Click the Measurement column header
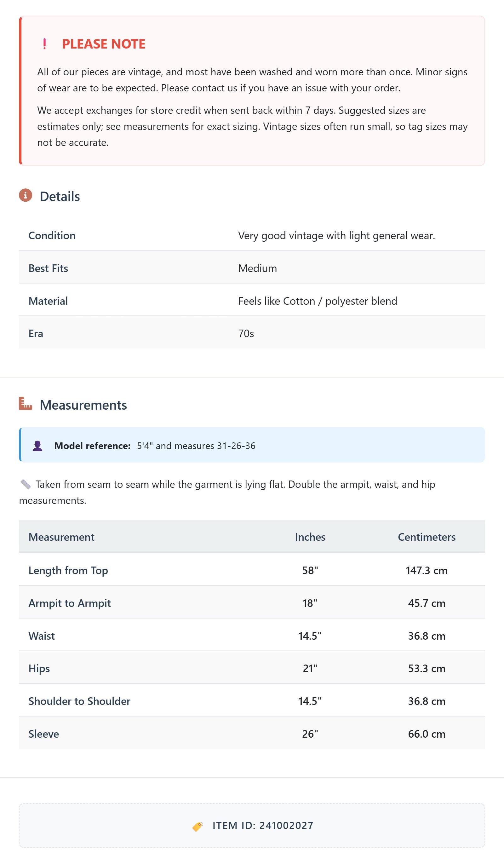 pos(61,537)
